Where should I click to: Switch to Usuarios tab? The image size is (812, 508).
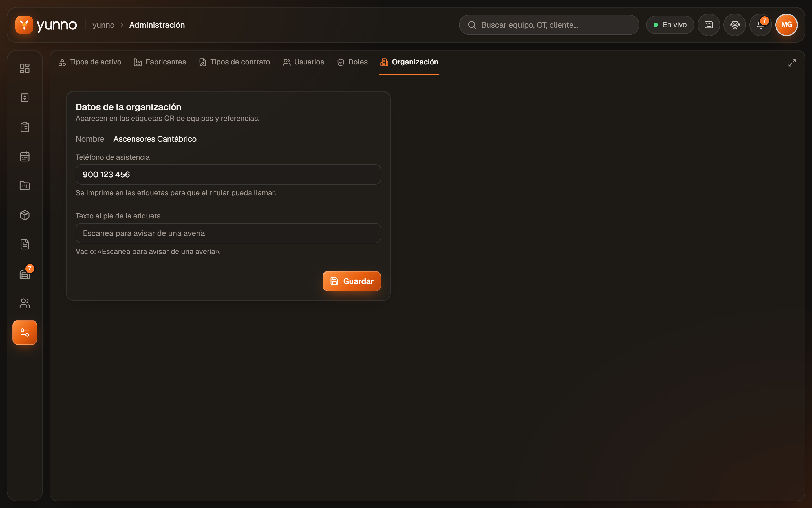point(304,62)
